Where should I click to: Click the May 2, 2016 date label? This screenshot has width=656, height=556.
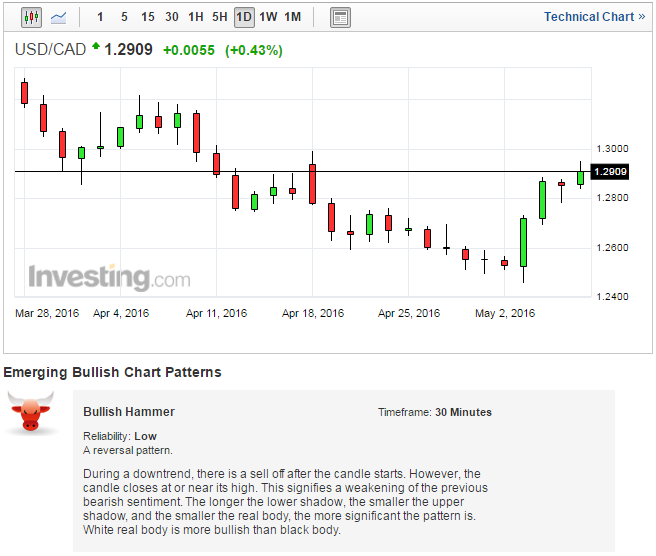point(505,313)
